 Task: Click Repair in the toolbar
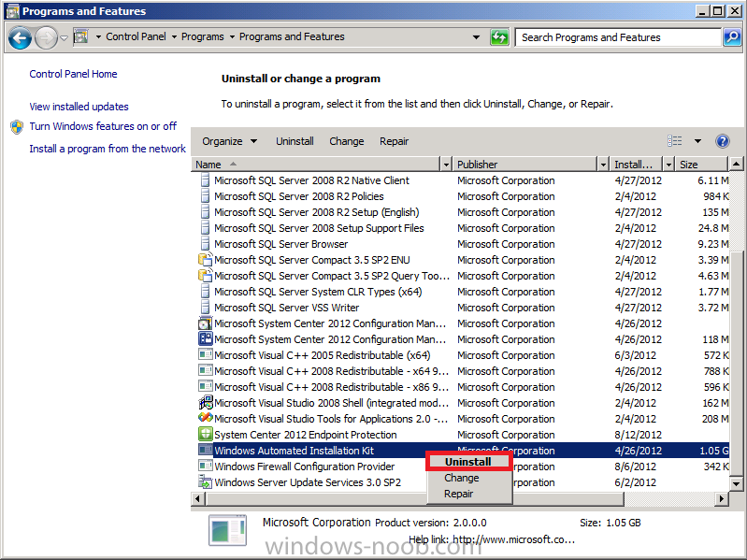[x=394, y=141]
